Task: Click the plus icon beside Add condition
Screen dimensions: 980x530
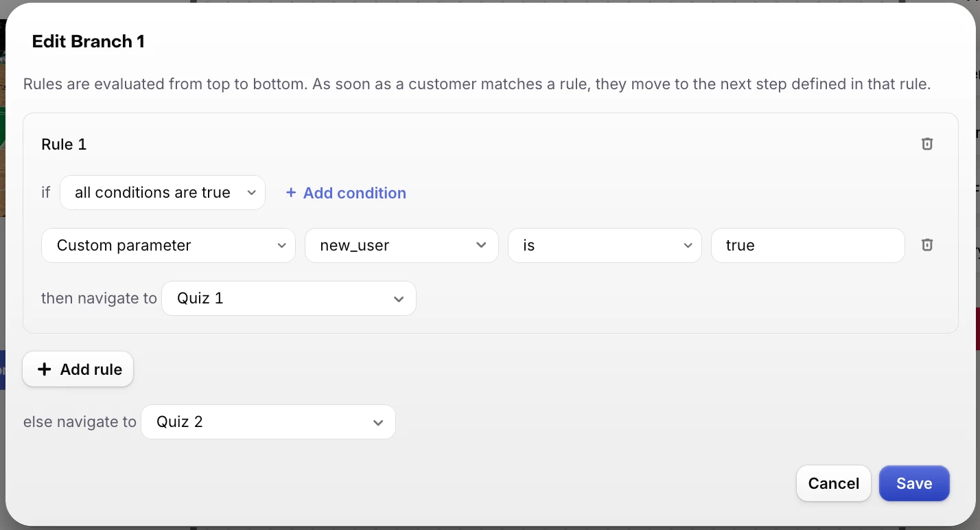Action: click(x=291, y=193)
